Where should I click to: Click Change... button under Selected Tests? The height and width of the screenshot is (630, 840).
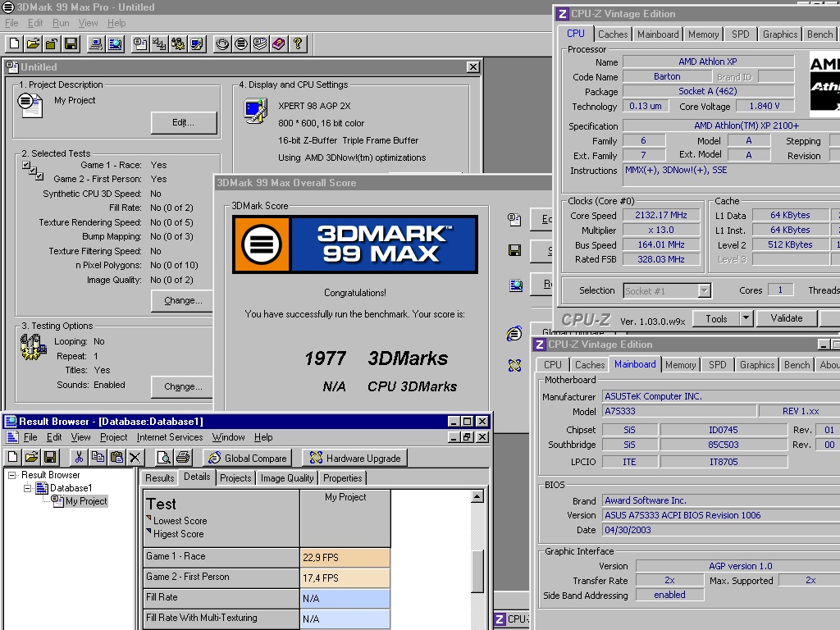pos(184,300)
